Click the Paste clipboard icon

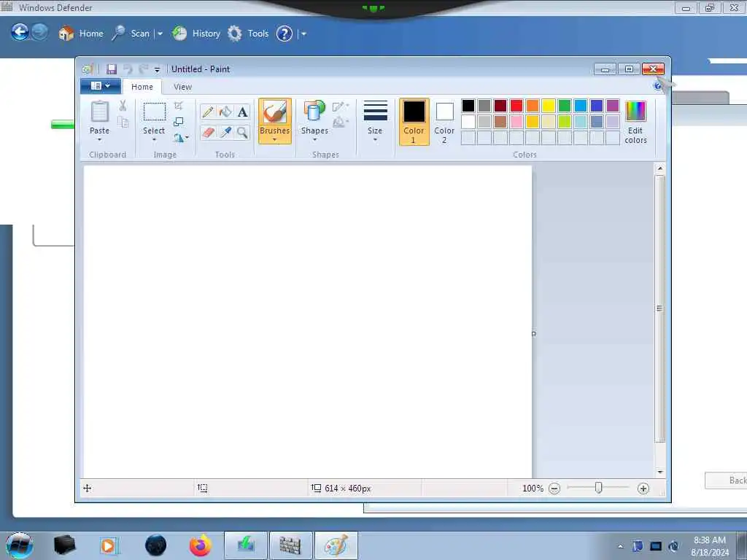coord(99,112)
